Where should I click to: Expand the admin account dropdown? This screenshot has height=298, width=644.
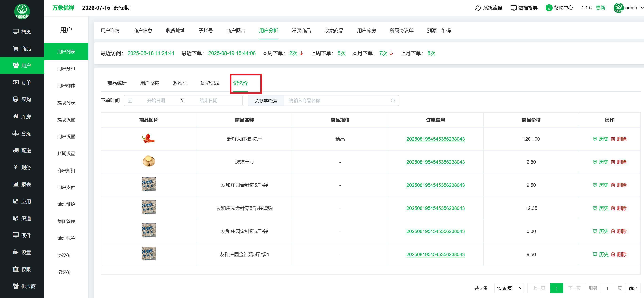(x=629, y=8)
